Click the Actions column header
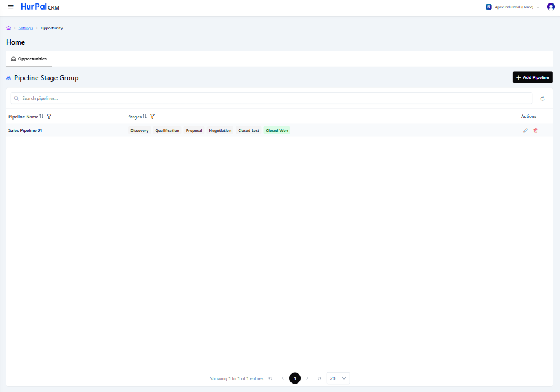 click(528, 117)
